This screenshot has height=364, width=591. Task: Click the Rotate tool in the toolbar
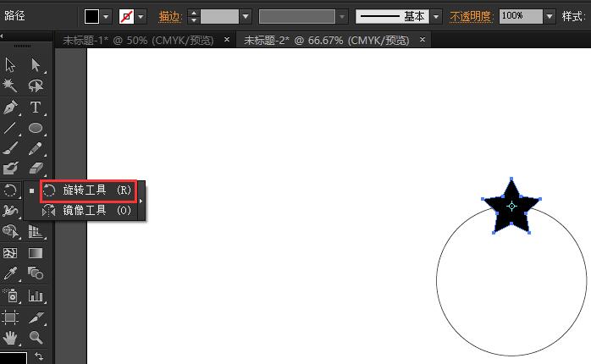[10, 190]
